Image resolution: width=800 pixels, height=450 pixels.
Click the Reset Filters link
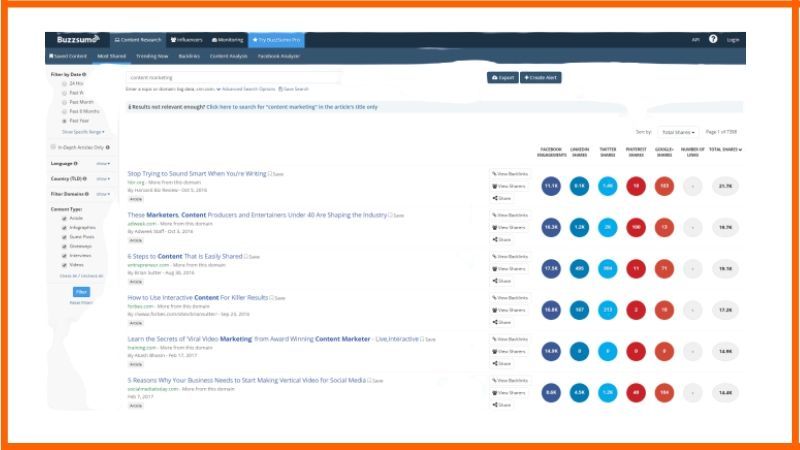coord(81,303)
